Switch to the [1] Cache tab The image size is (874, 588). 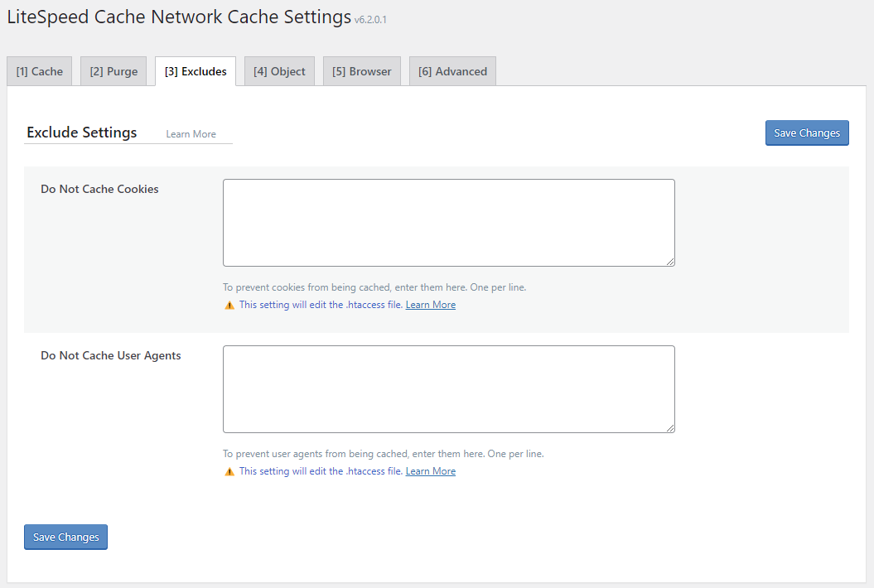tap(40, 71)
